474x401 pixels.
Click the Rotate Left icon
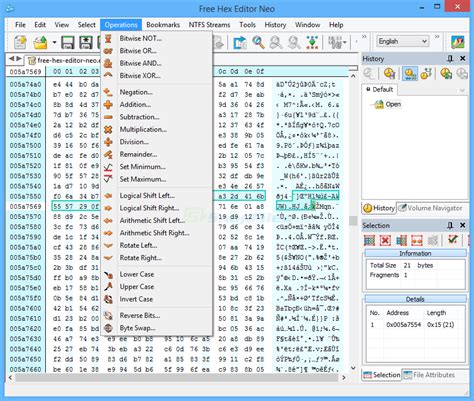point(108,245)
